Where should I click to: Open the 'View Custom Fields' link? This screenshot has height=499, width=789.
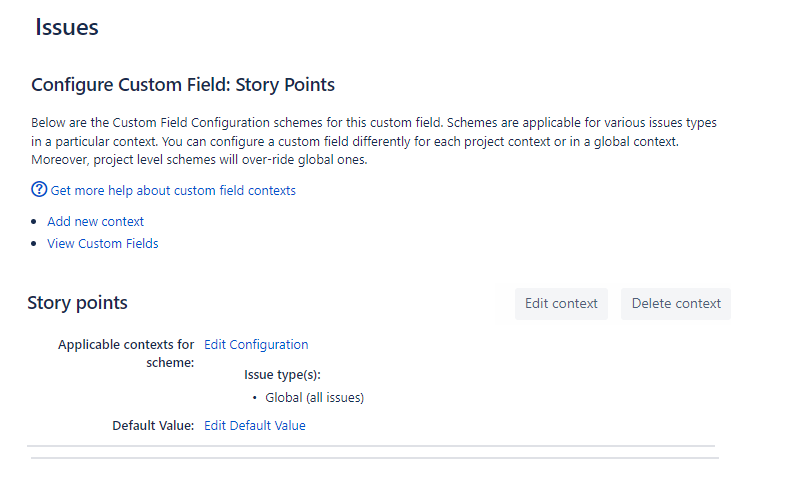(x=102, y=243)
